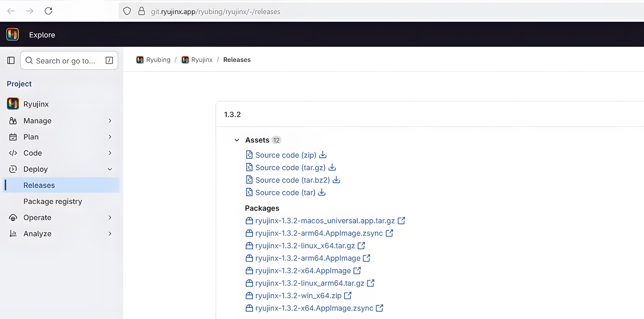The width and height of the screenshot is (644, 319).
Task: Click the Ryujinx logo in top navbar
Action: (x=13, y=34)
